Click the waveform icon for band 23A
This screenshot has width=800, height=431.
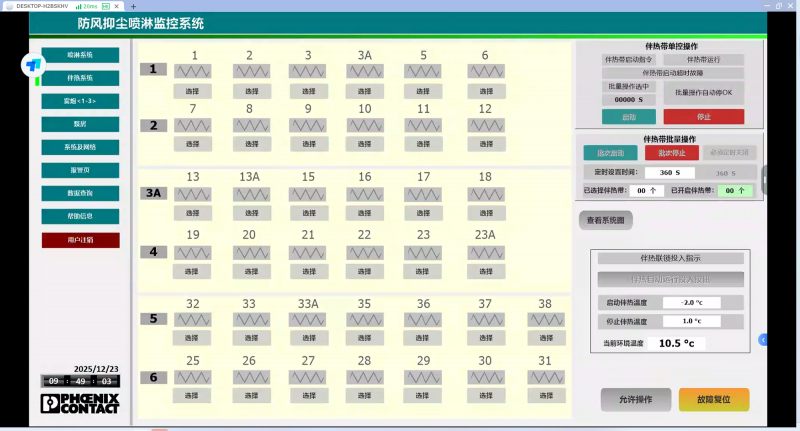[x=486, y=252]
